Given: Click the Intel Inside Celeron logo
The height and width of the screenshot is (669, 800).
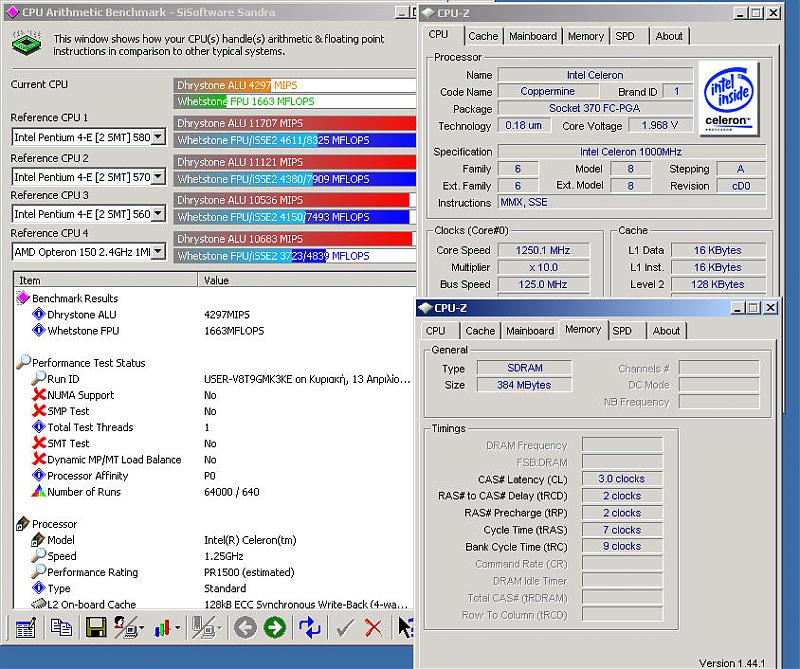Looking at the screenshot, I should pos(728,99).
